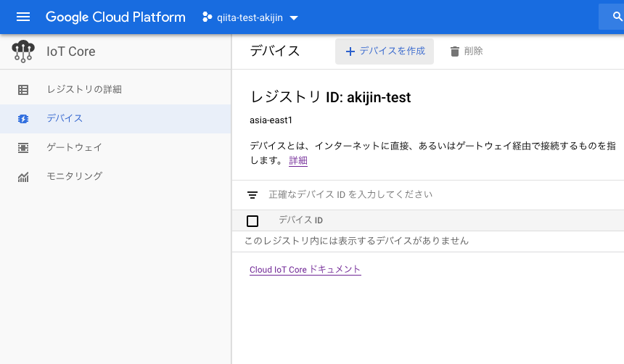Open レジストリの詳細 in the sidebar

pos(115,89)
